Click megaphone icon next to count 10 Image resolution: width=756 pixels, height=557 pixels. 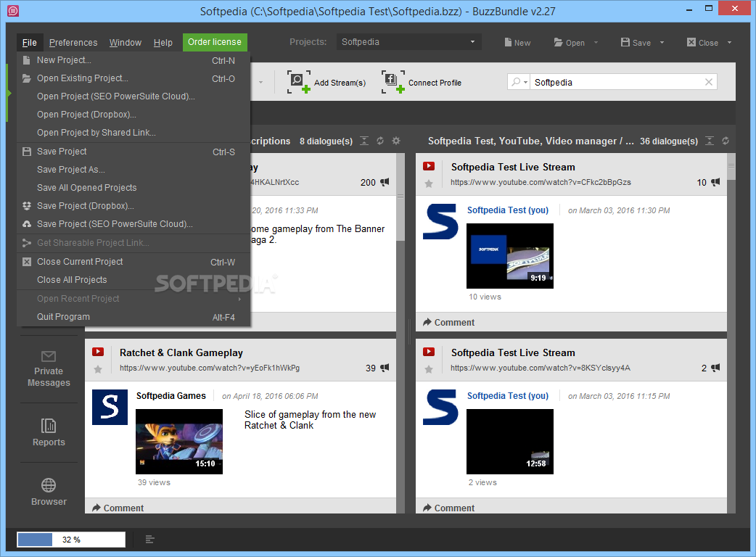click(715, 182)
